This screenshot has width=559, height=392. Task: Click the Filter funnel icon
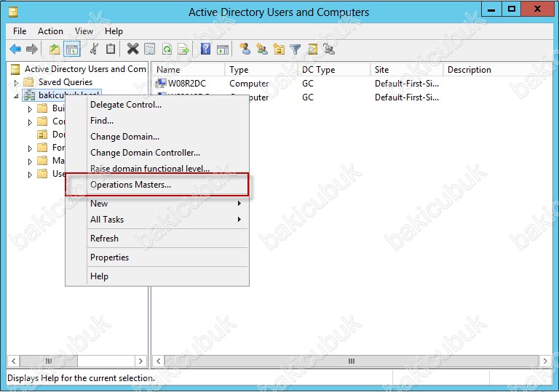[296, 49]
